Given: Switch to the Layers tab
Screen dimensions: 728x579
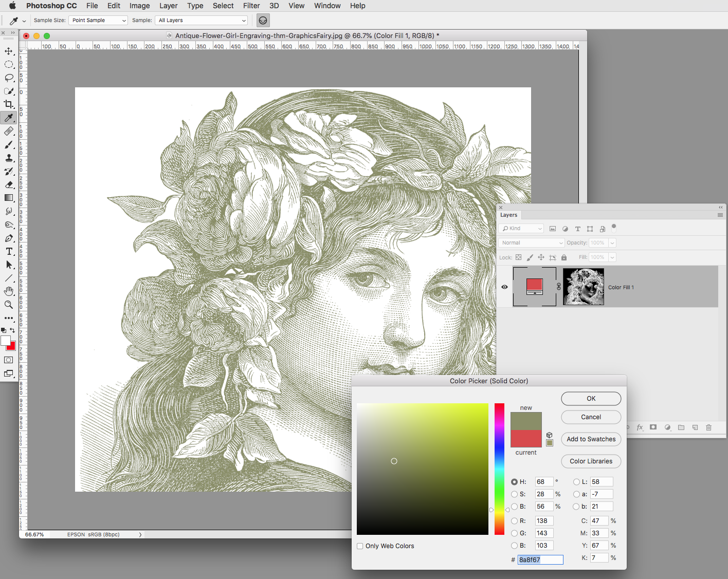Looking at the screenshot, I should (x=508, y=215).
